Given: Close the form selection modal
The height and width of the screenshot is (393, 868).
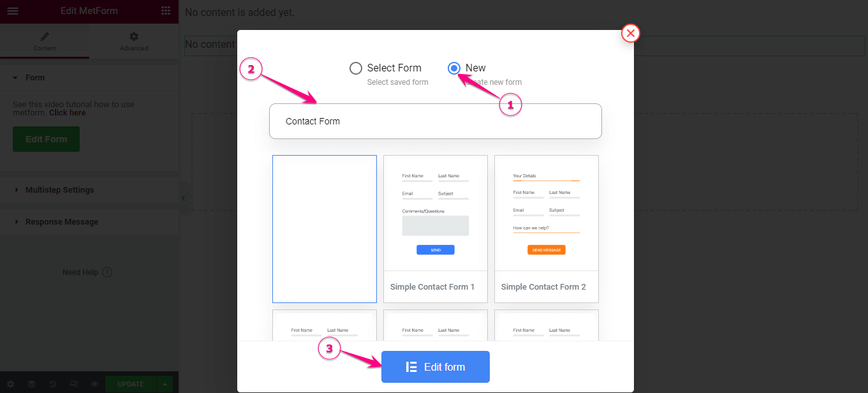Looking at the screenshot, I should coord(630,33).
